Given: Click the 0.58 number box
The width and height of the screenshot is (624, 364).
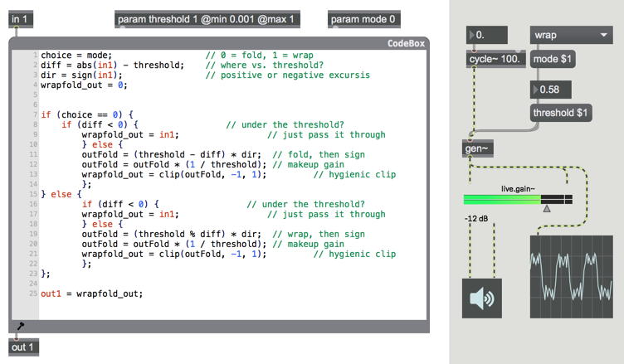Looking at the screenshot, I should tap(551, 90).
